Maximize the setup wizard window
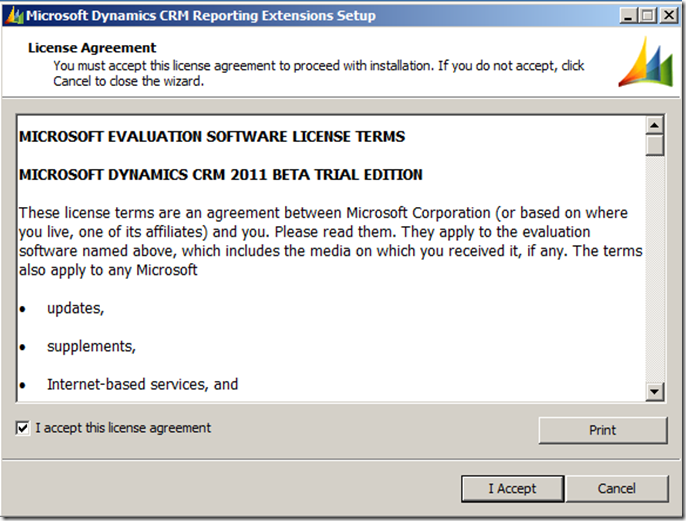This screenshot has height=521, width=686. [x=645, y=16]
